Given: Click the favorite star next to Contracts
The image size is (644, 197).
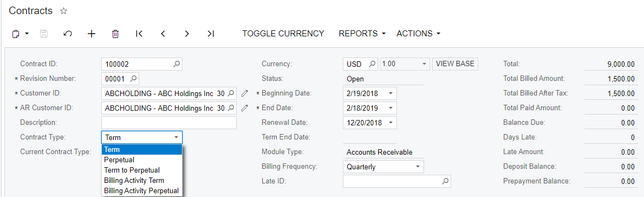Looking at the screenshot, I should point(63,11).
